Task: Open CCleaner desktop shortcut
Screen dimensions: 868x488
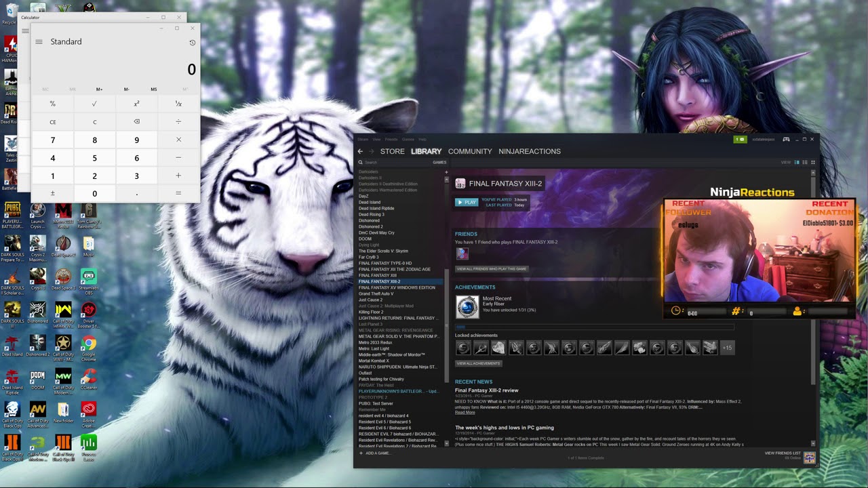Action: coord(89,380)
